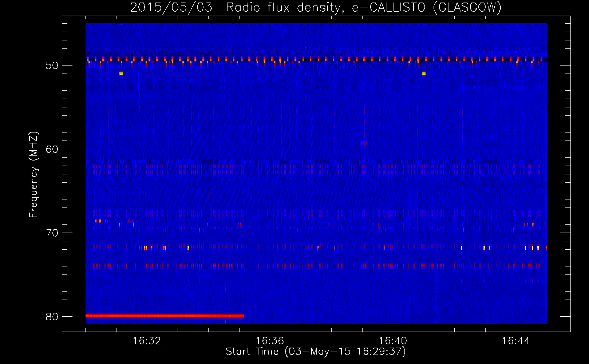589x364 pixels.
Task: Click the 16:32 time tick label
Action: click(147, 341)
